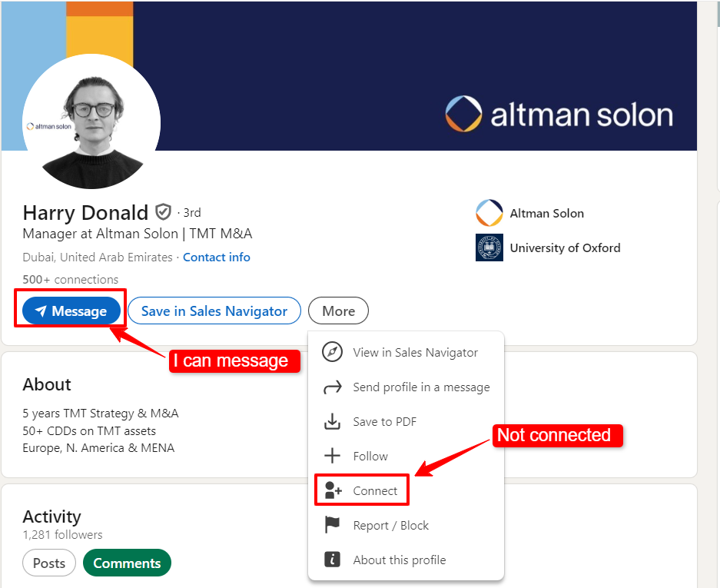This screenshot has height=588, width=720.
Task: Click the Dubai, United Arab Emirates location
Action: click(98, 257)
